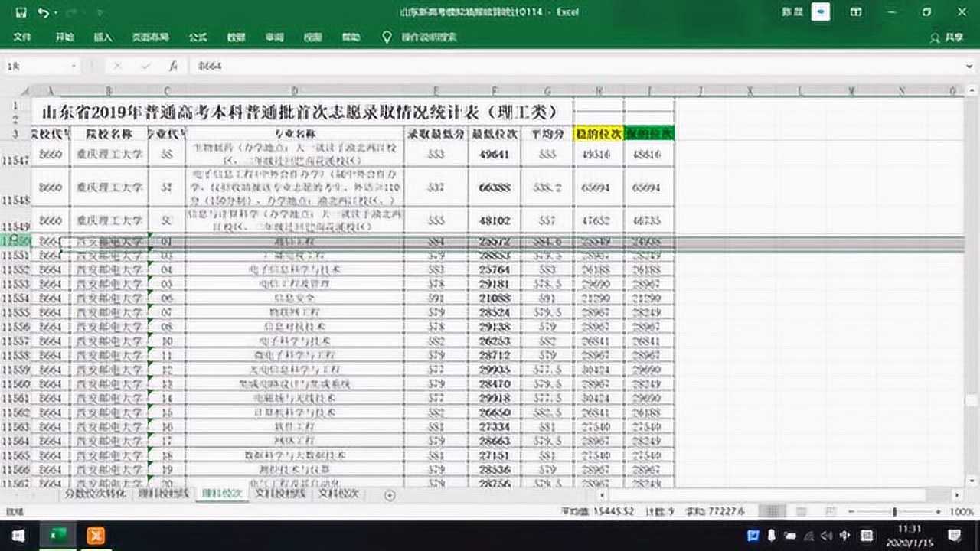Click the 共享 share button
The height and width of the screenshot is (551, 980).
(x=946, y=37)
